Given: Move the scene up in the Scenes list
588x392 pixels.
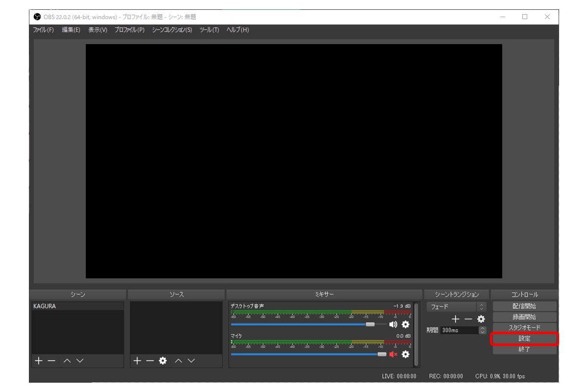Looking at the screenshot, I should pos(67,361).
